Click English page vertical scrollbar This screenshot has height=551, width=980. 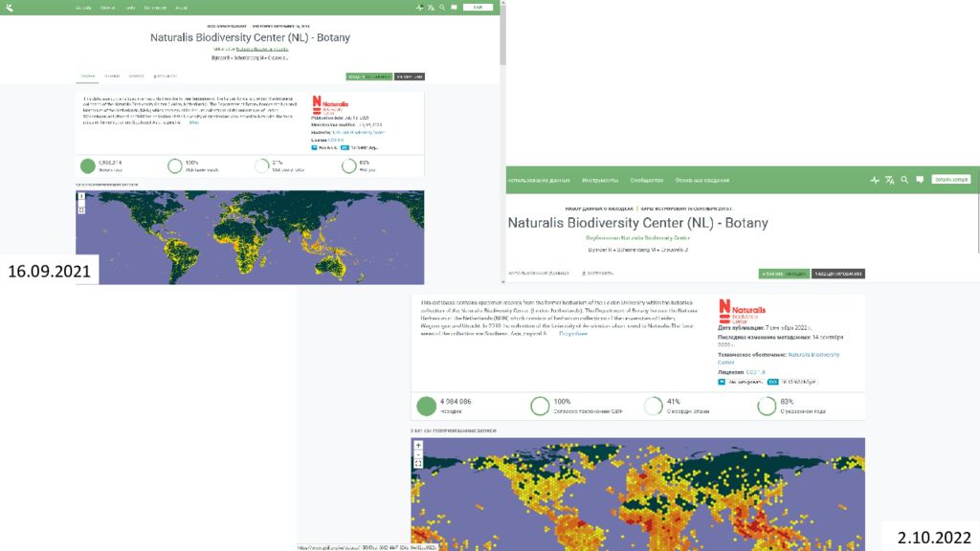tap(502, 35)
